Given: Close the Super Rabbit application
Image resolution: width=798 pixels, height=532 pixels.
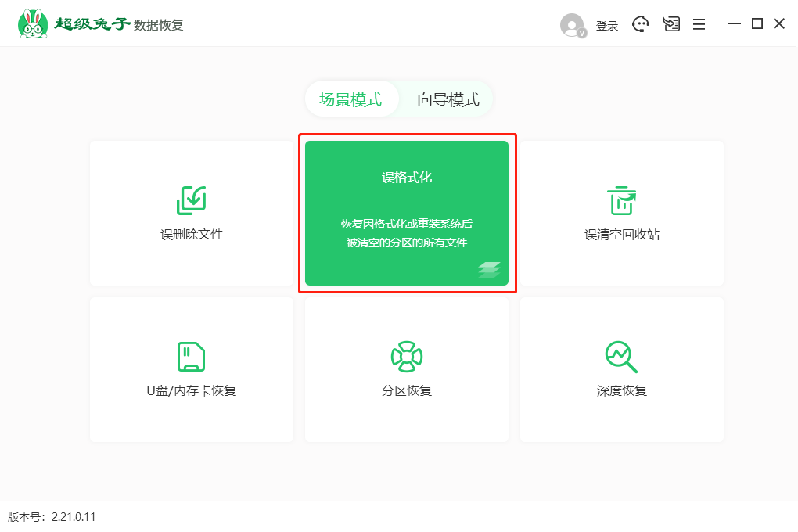Looking at the screenshot, I should pyautogui.click(x=779, y=24).
